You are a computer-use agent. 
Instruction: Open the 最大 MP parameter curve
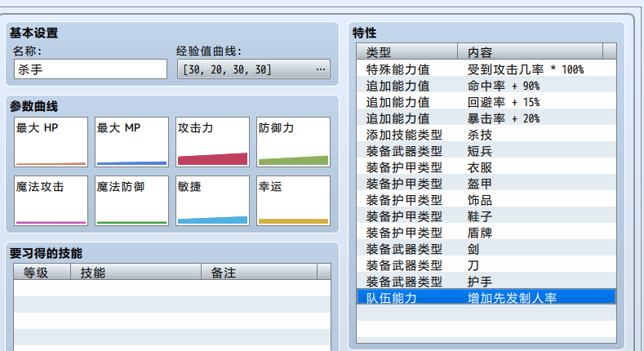click(132, 142)
